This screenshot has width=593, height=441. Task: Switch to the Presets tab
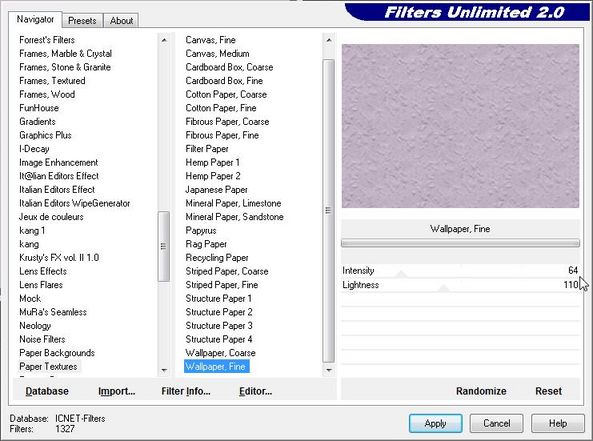point(82,20)
